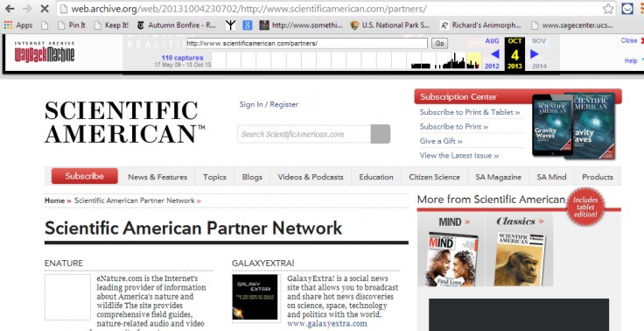This screenshot has height=331, width=644.
Task: Open the 110 captures link
Action: click(182, 58)
